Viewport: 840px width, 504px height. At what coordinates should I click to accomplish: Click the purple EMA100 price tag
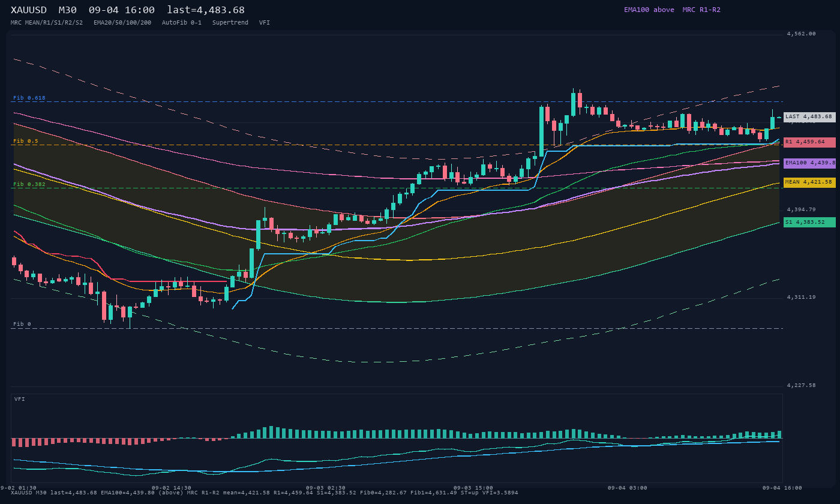click(x=809, y=163)
